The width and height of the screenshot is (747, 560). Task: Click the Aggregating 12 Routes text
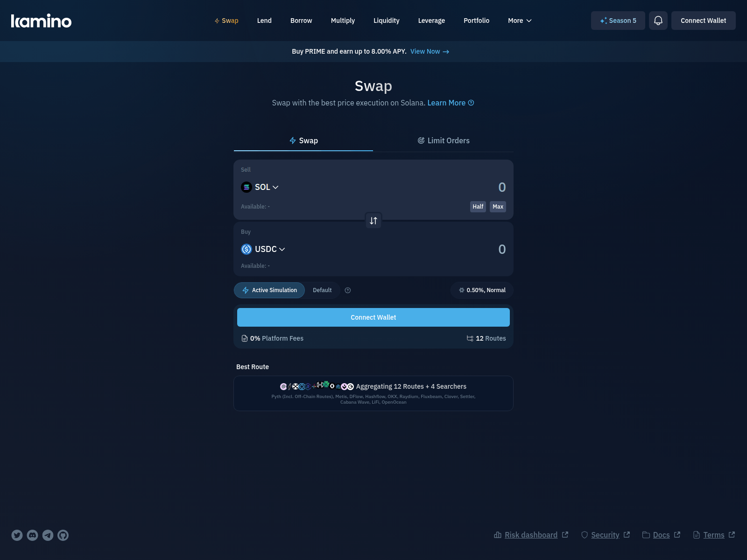[x=411, y=386]
